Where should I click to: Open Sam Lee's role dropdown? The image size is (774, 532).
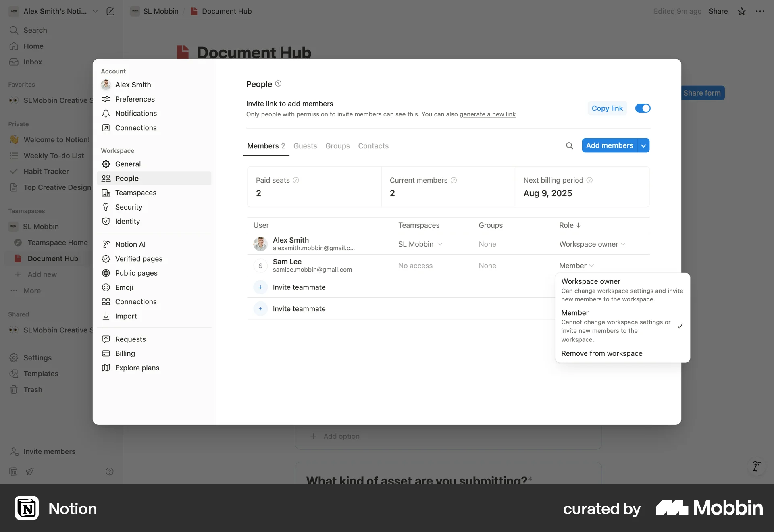pyautogui.click(x=576, y=266)
